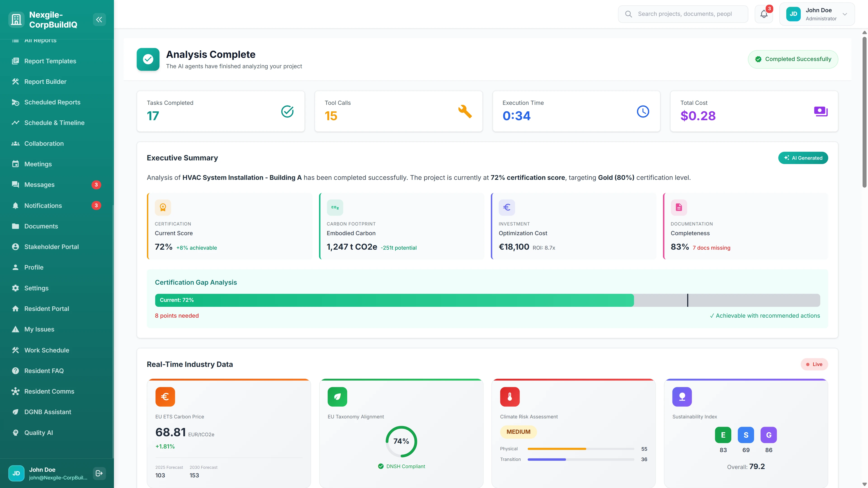The width and height of the screenshot is (868, 488).
Task: Click the notification bell icon
Action: point(764,14)
